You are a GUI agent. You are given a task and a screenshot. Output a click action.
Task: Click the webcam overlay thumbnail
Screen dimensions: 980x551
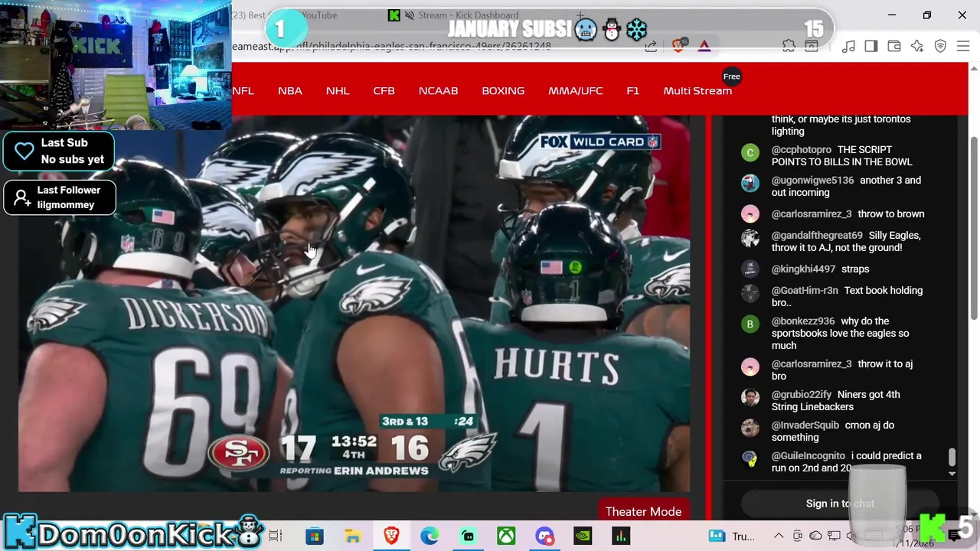pyautogui.click(x=116, y=64)
